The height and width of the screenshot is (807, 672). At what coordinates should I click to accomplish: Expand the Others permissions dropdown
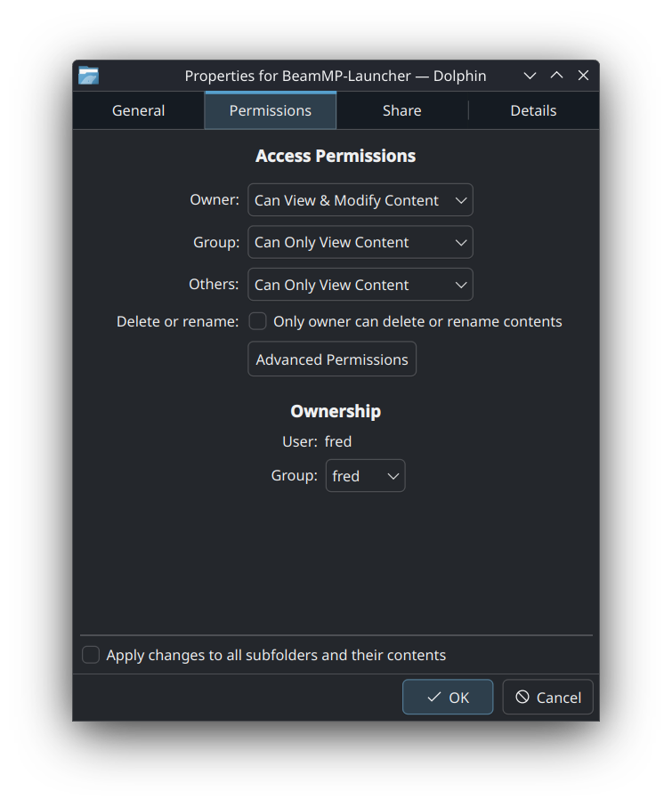coord(360,285)
